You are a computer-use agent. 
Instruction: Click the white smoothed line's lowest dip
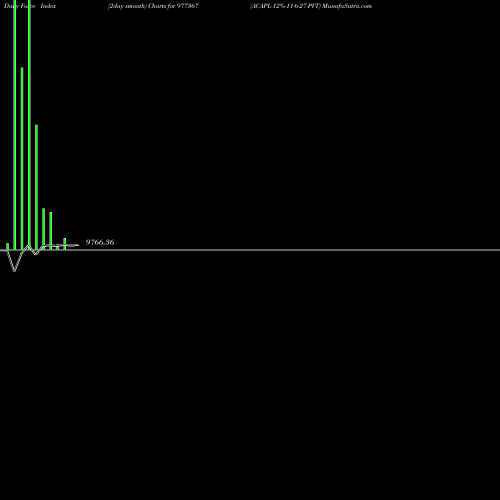[14, 270]
